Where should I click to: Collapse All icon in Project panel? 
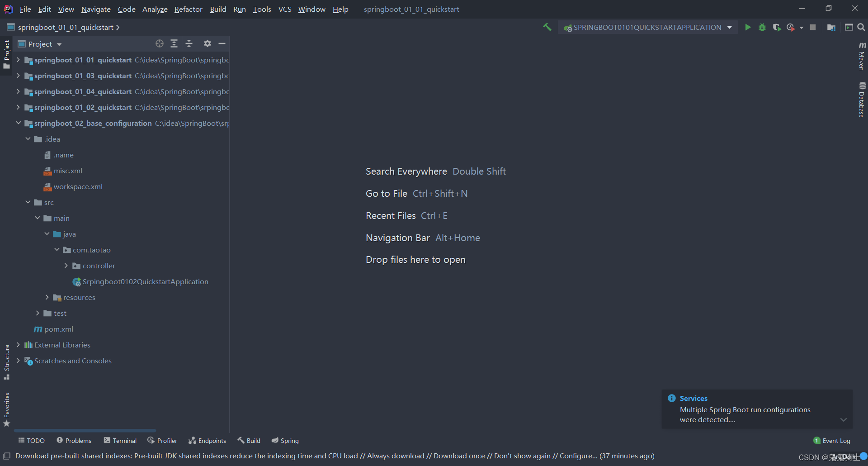point(189,43)
